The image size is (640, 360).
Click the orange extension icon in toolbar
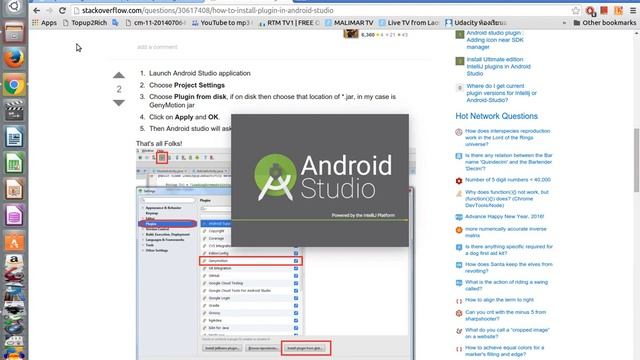tap(618, 11)
